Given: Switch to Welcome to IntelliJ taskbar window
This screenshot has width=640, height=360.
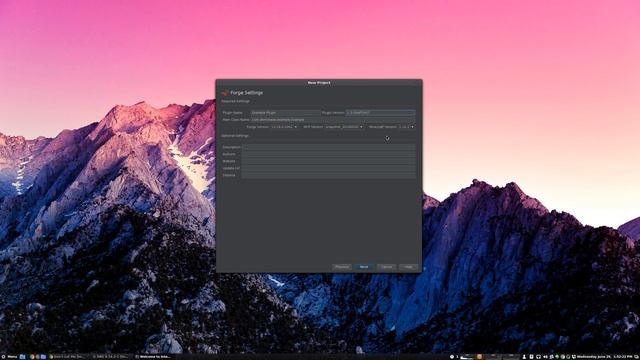Looking at the screenshot, I should [152, 357].
